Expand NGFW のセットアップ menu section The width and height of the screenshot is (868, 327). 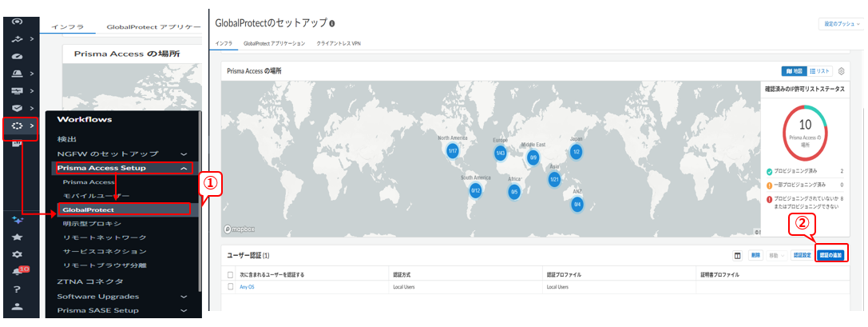click(x=184, y=153)
